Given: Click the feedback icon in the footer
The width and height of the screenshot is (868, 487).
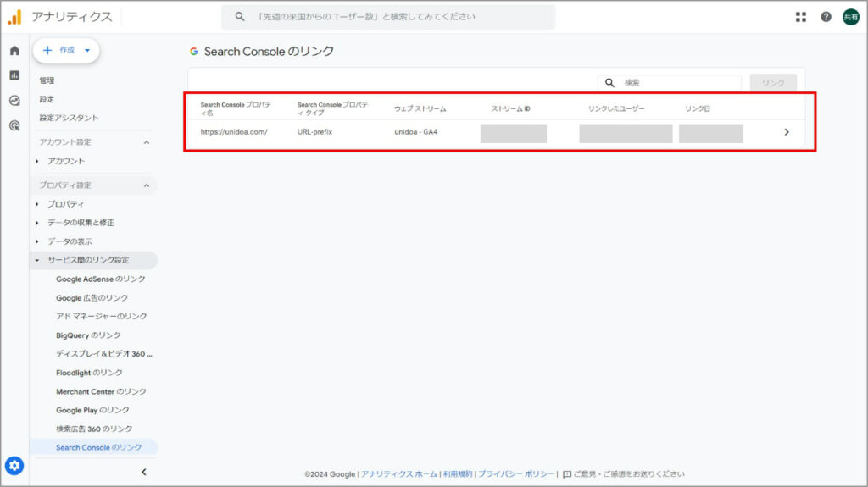Looking at the screenshot, I should [567, 474].
